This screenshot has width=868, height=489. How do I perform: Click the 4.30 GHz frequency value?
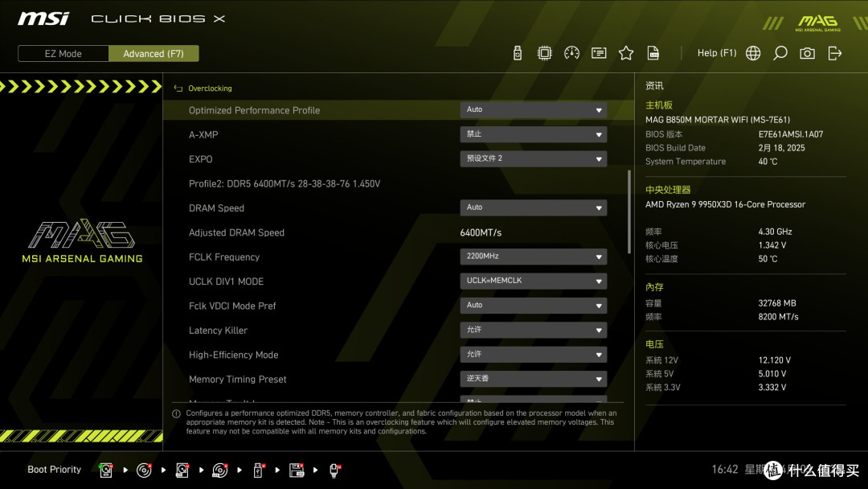(775, 232)
